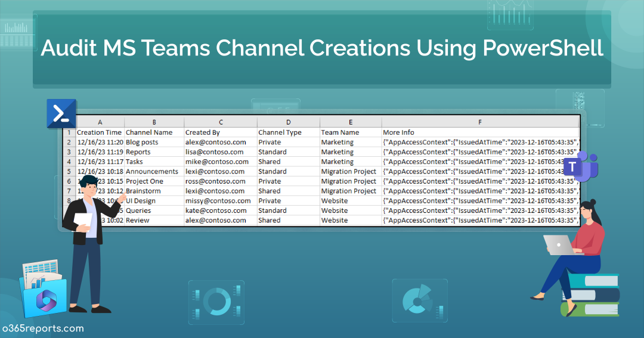This screenshot has width=644, height=338.
Task: Click "Marketing" in the Reports row
Action: [351, 152]
